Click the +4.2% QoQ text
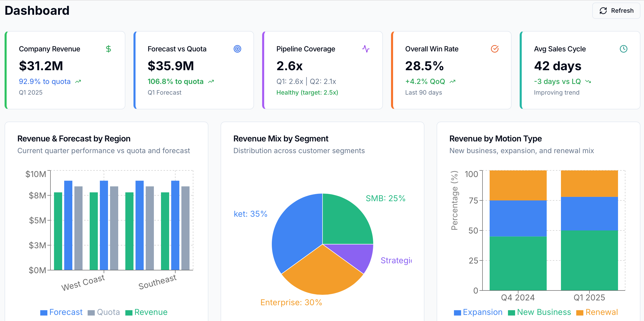This screenshot has width=644, height=321. pyautogui.click(x=425, y=81)
